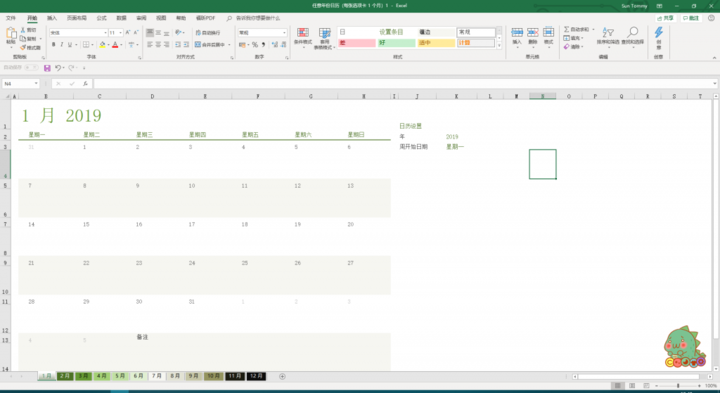Click the cell borders icon
This screenshot has height=393, width=720.
[86, 45]
